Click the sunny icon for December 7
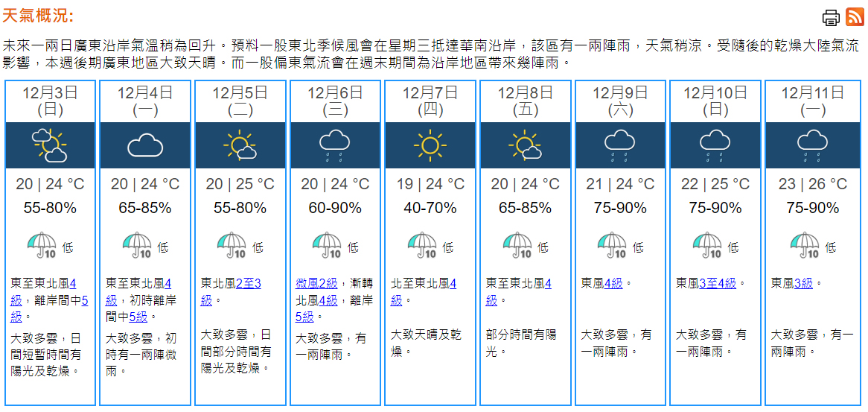Image resolution: width=868 pixels, height=412 pixels. pos(430,145)
